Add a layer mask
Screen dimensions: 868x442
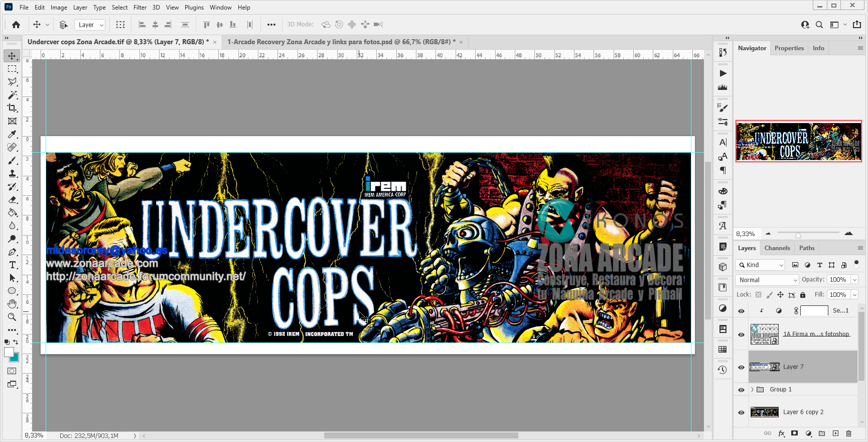[794, 433]
